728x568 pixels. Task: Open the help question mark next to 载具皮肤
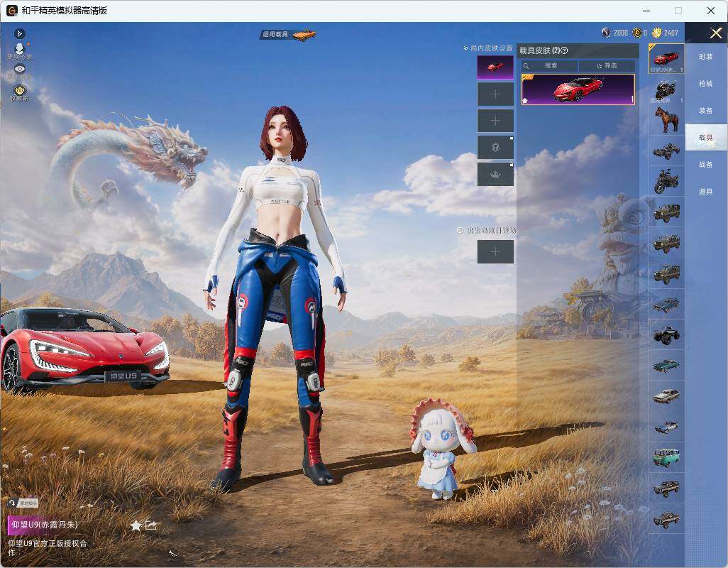click(565, 50)
